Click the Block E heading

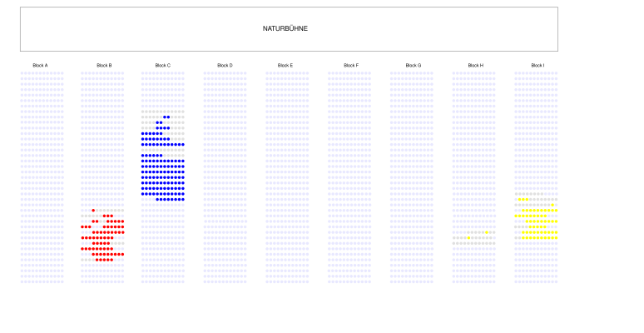tap(285, 65)
